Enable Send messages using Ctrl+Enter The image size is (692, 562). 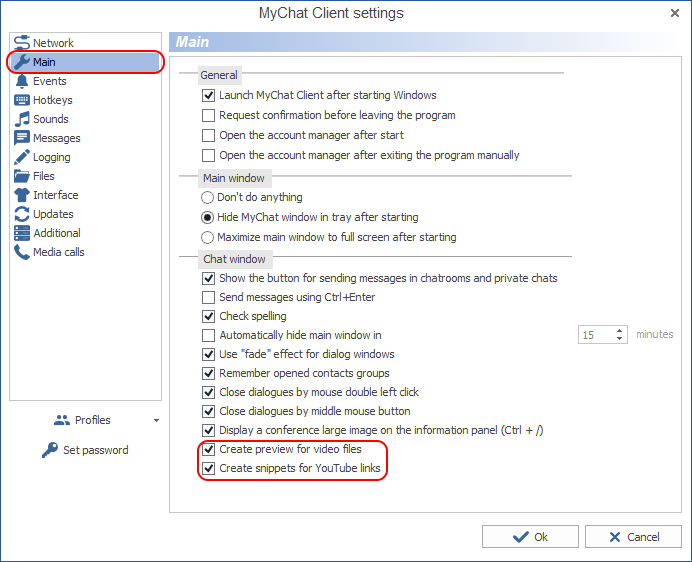[208, 297]
